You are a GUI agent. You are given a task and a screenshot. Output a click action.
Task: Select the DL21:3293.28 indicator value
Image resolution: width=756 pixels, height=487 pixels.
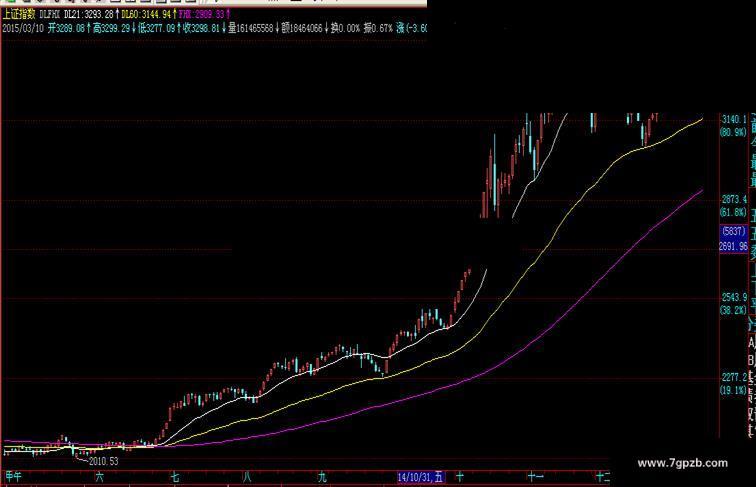(x=92, y=14)
